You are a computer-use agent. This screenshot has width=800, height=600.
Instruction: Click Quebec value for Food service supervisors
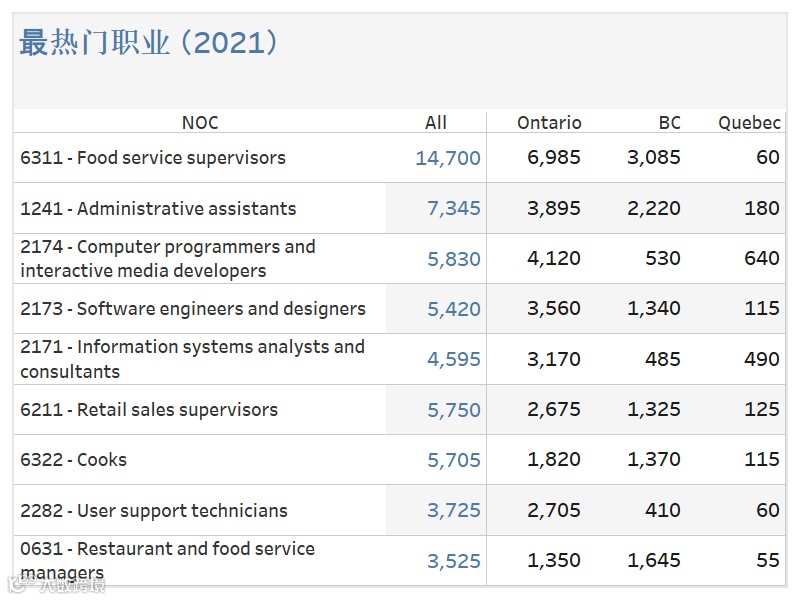pyautogui.click(x=768, y=157)
